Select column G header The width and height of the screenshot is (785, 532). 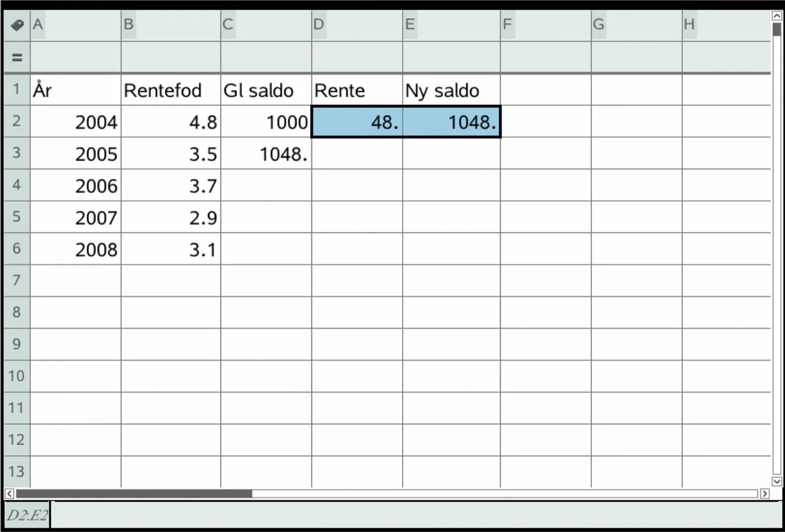pyautogui.click(x=637, y=25)
